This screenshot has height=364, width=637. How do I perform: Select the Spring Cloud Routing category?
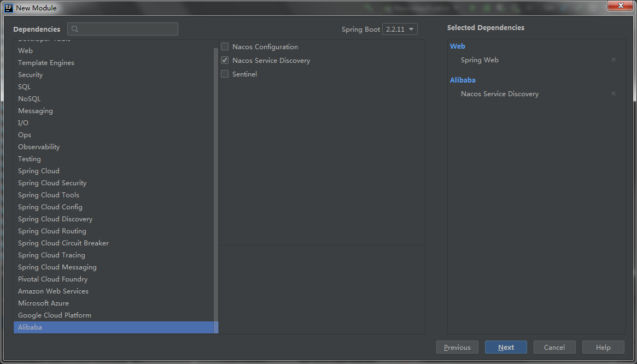click(x=114, y=231)
